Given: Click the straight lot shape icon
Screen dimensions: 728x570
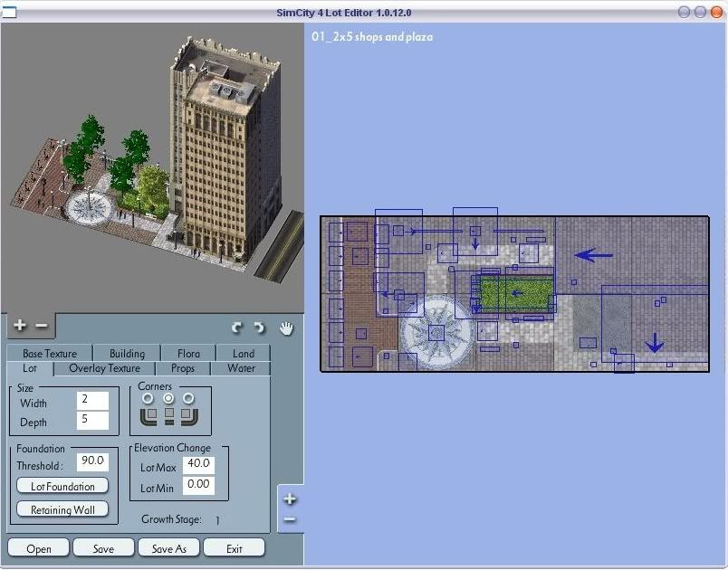Looking at the screenshot, I should click(169, 416).
